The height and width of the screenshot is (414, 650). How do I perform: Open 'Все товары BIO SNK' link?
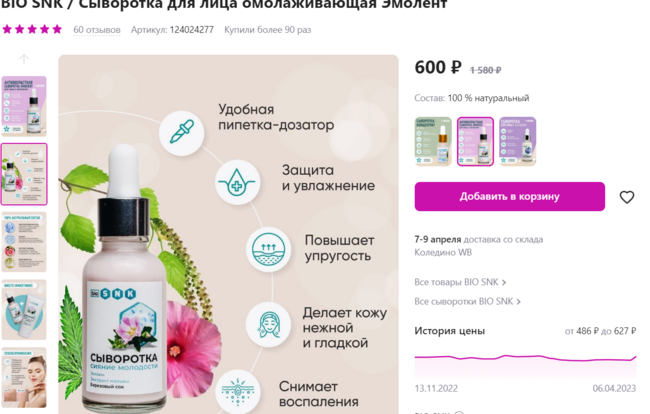coord(460,282)
